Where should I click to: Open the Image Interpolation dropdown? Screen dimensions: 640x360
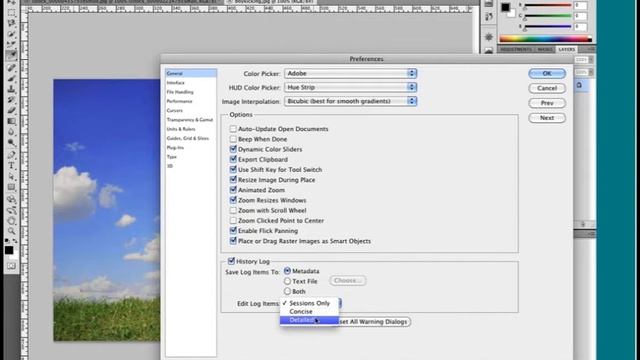point(351,101)
